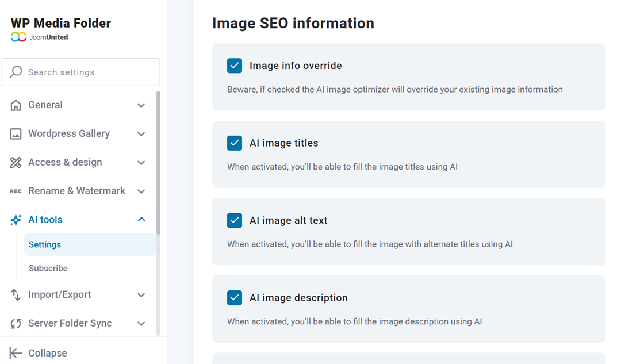Collapse the AI tools section
The image size is (621, 364).
(x=141, y=220)
